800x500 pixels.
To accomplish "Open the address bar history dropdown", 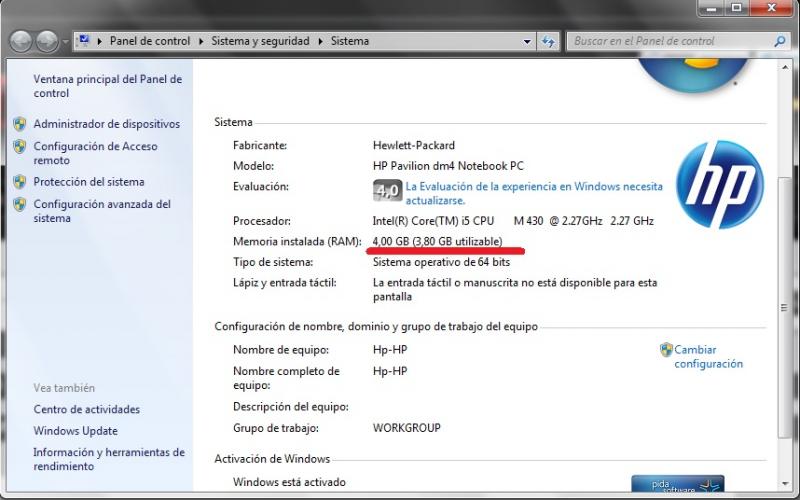I will (x=527, y=41).
